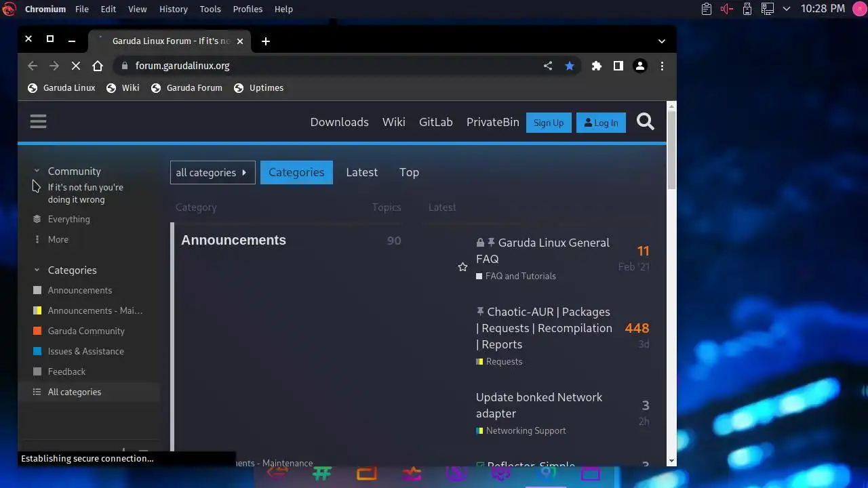Open the Announcements category heading
868x488 pixels.
[x=233, y=240]
